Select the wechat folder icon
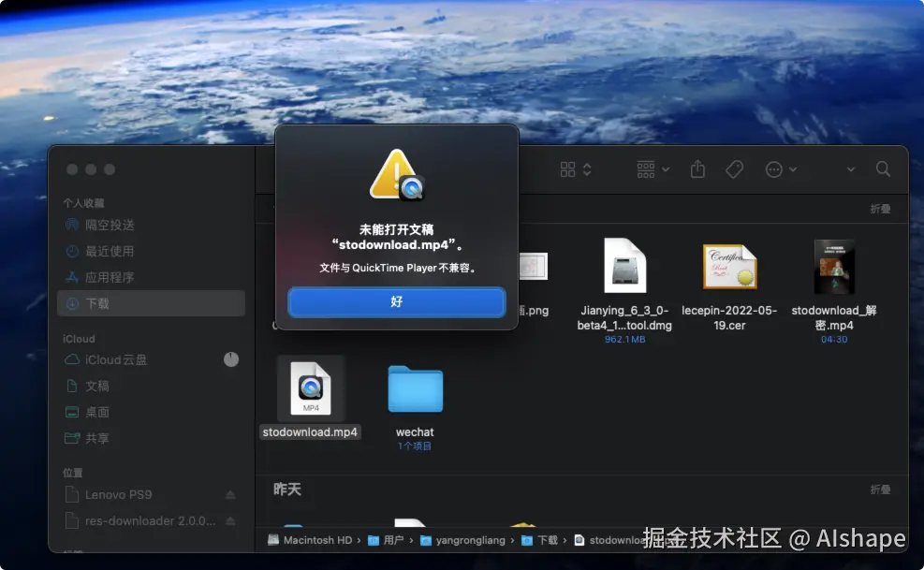 [416, 389]
